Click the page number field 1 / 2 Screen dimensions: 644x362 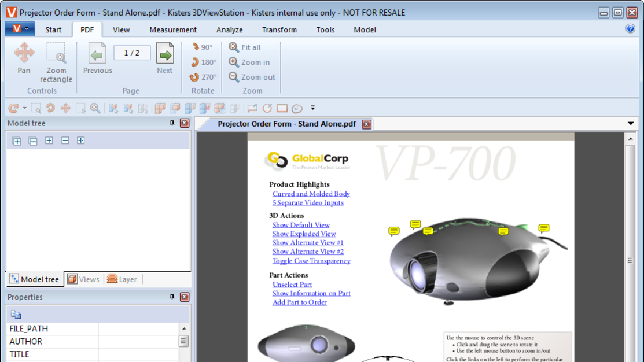pos(132,53)
